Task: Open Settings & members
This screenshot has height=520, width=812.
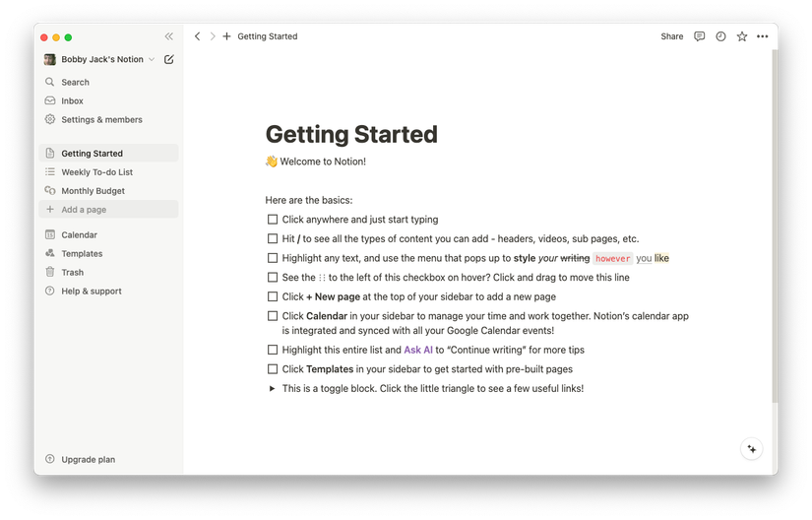Action: (101, 120)
